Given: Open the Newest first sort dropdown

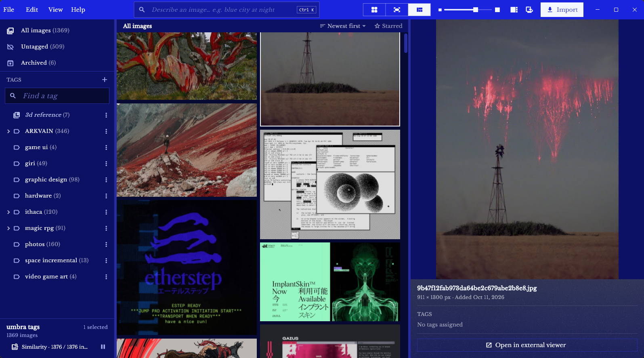Looking at the screenshot, I should (x=343, y=26).
